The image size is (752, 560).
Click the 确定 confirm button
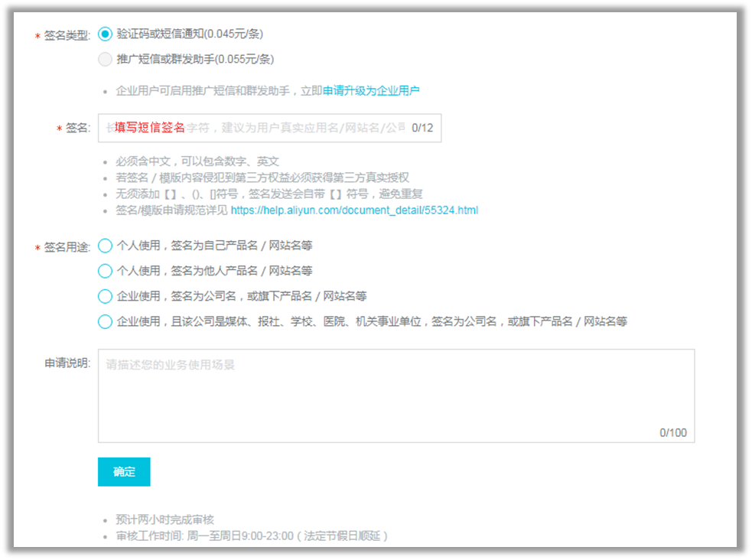123,471
